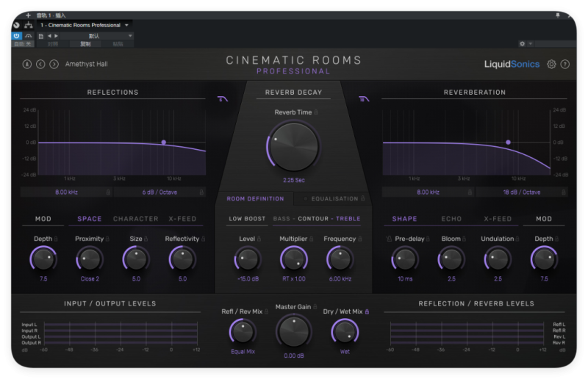This screenshot has width=588, height=379.
Task: Toggle the Reverb Time lock icon
Action: (x=316, y=112)
